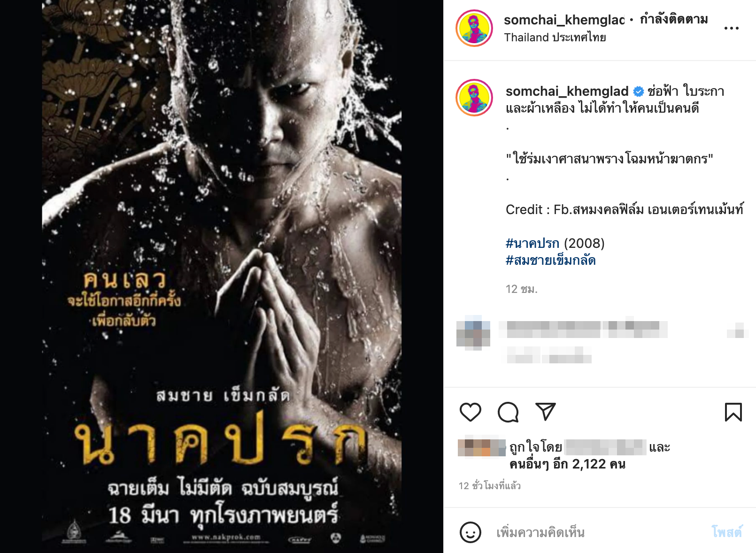Click the โพสต์ post button
This screenshot has height=553, width=756.
click(x=726, y=532)
